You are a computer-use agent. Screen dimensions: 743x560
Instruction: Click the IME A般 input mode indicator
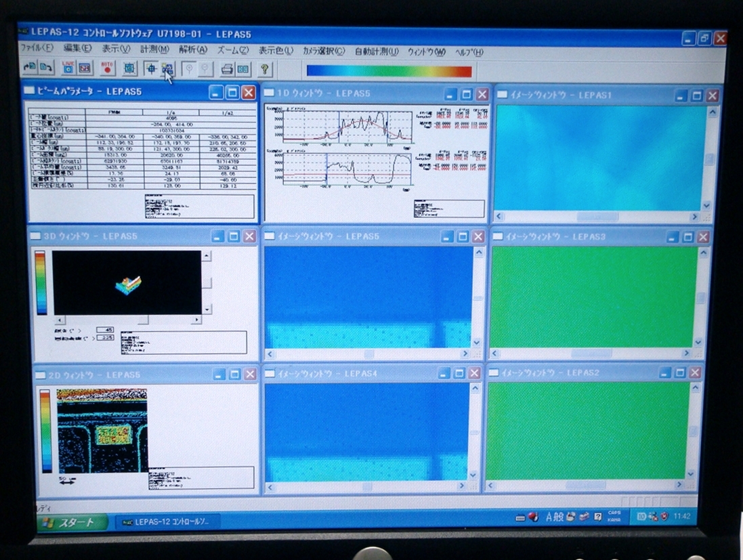[x=555, y=517]
